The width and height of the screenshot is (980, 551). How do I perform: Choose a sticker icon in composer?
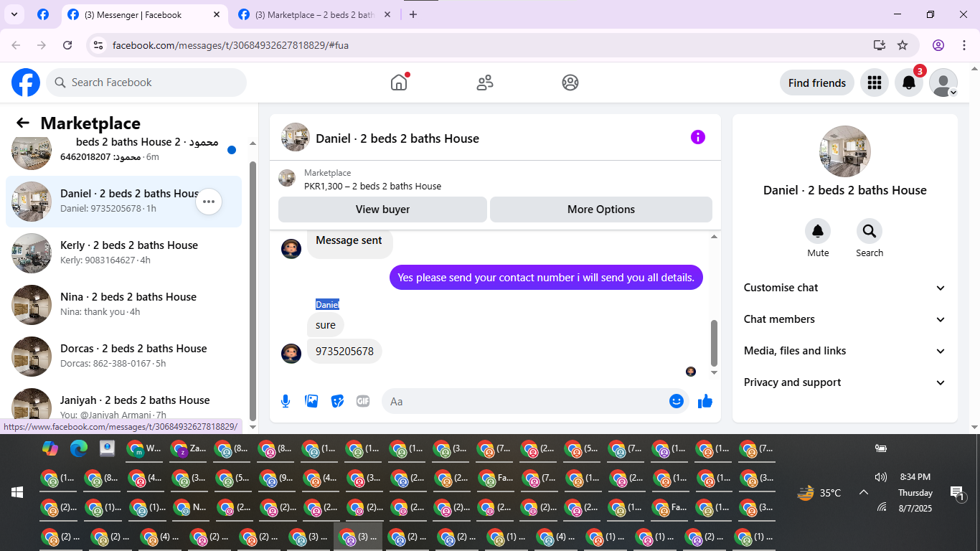(337, 401)
